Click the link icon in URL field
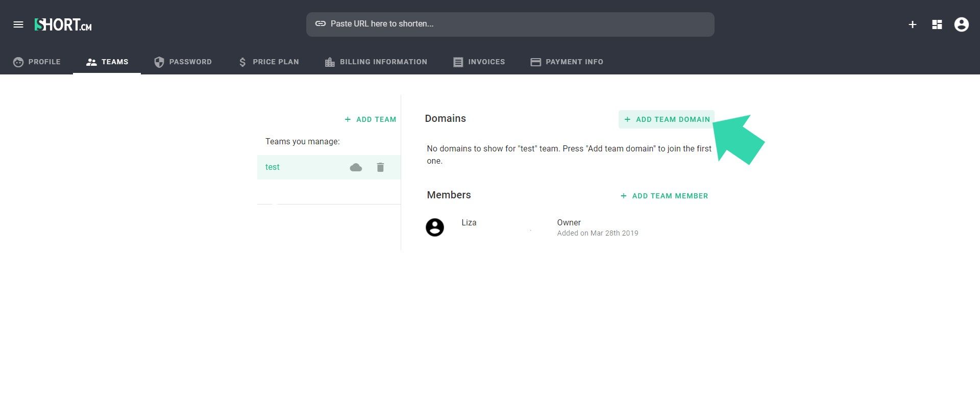This screenshot has width=980, height=412. pyautogui.click(x=321, y=23)
